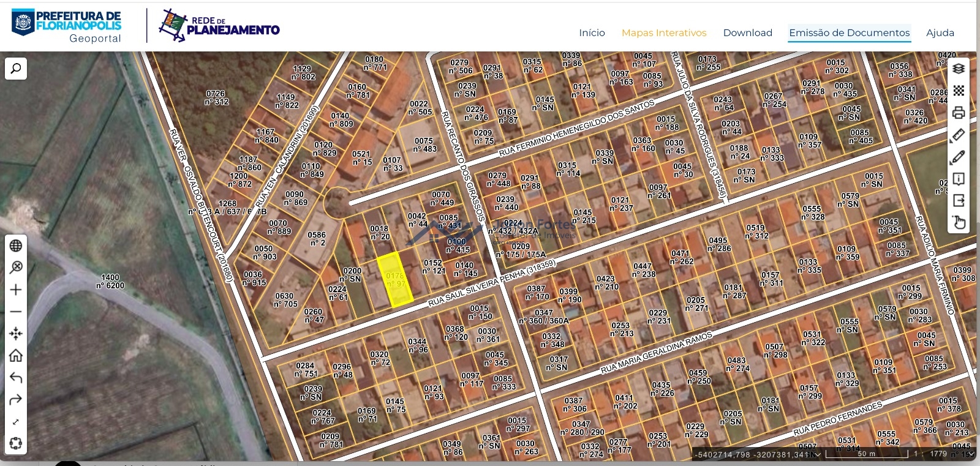Click the print map icon

click(x=959, y=113)
